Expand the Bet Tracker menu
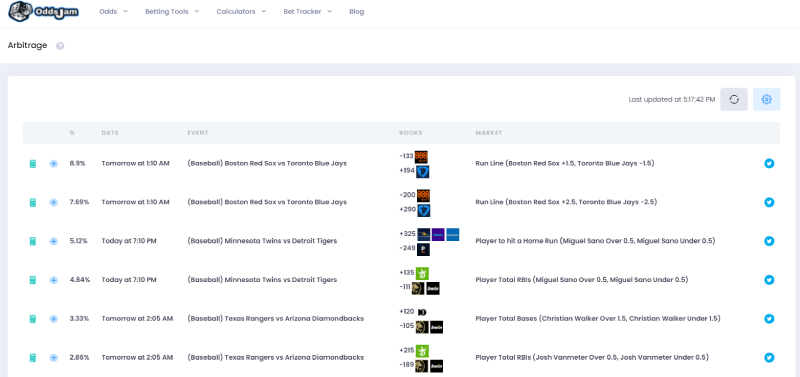Screen dimensions: 800x377 coord(308,11)
